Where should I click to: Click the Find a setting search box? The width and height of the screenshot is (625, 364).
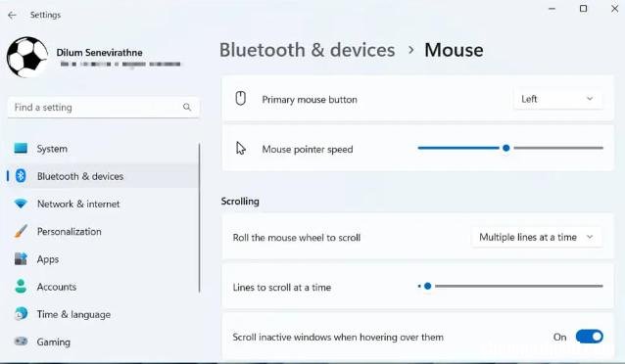coord(103,107)
